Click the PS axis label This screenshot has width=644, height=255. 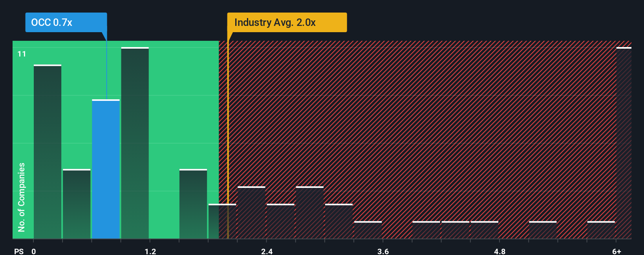pos(19,251)
